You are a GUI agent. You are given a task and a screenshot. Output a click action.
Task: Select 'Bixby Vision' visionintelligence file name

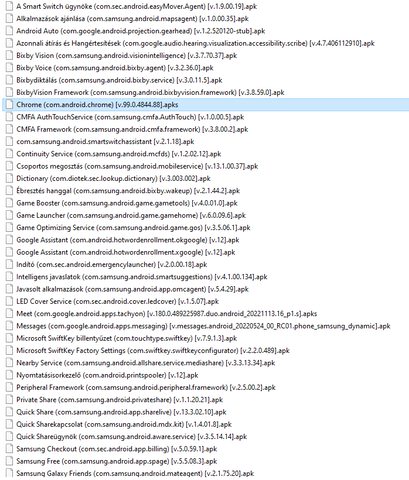point(127,56)
